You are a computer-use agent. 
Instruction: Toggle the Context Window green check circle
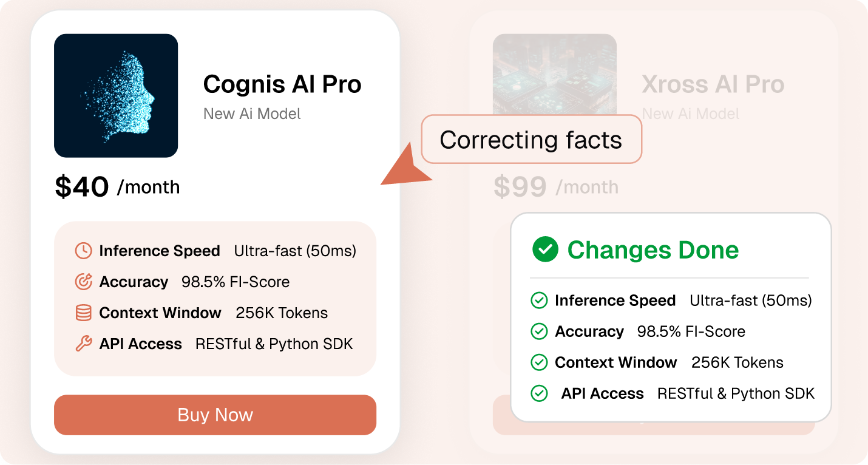[x=539, y=362]
